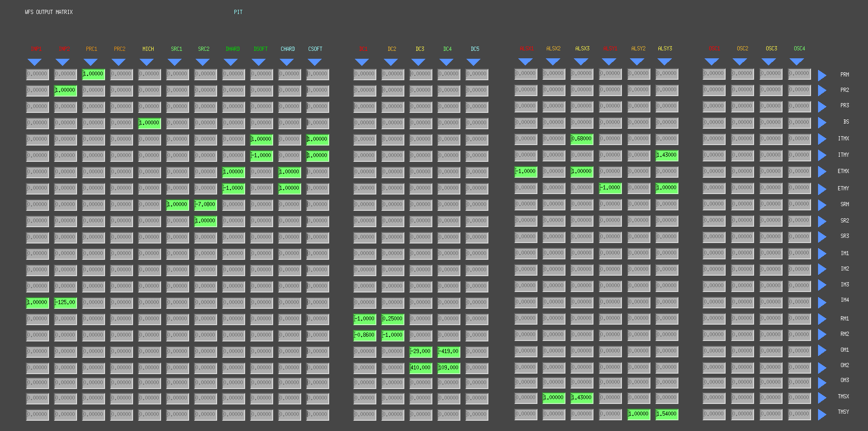Click the blue down arrow under OSC2
This screenshot has height=431, width=868.
[741, 62]
